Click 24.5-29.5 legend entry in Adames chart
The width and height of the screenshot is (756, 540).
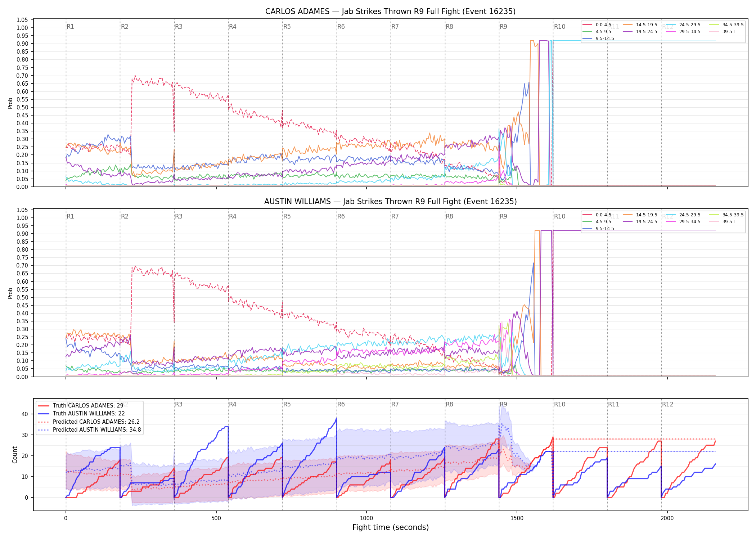pyautogui.click(x=684, y=25)
